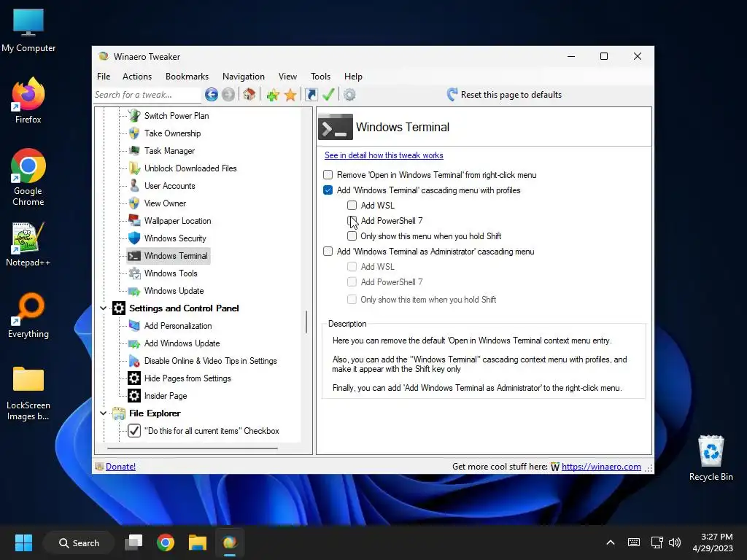The image size is (747, 560).
Task: Click the Donate! link
Action: 120,467
